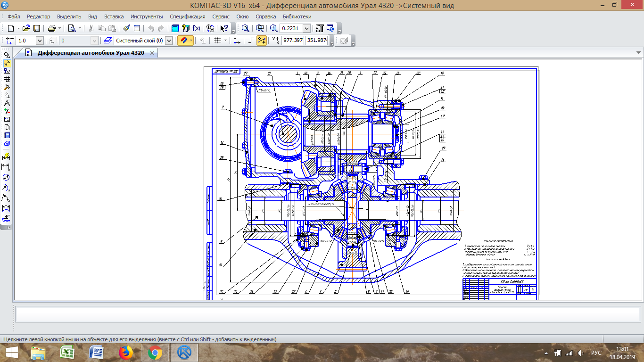Open the Библиотеки menu
644x362 pixels.
pyautogui.click(x=297, y=16)
